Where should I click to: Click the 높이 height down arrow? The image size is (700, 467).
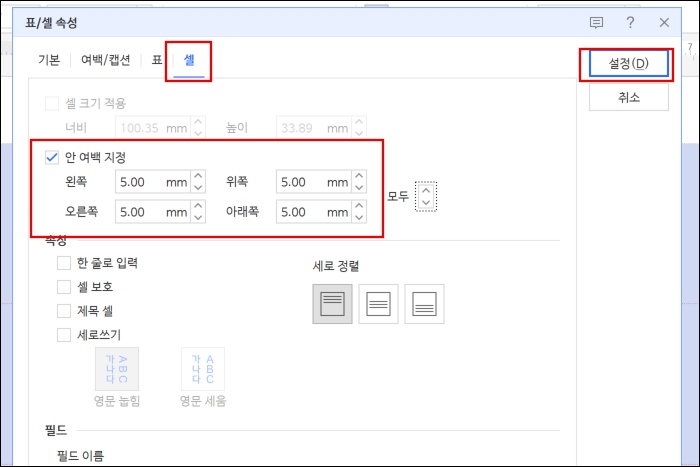coord(359,133)
